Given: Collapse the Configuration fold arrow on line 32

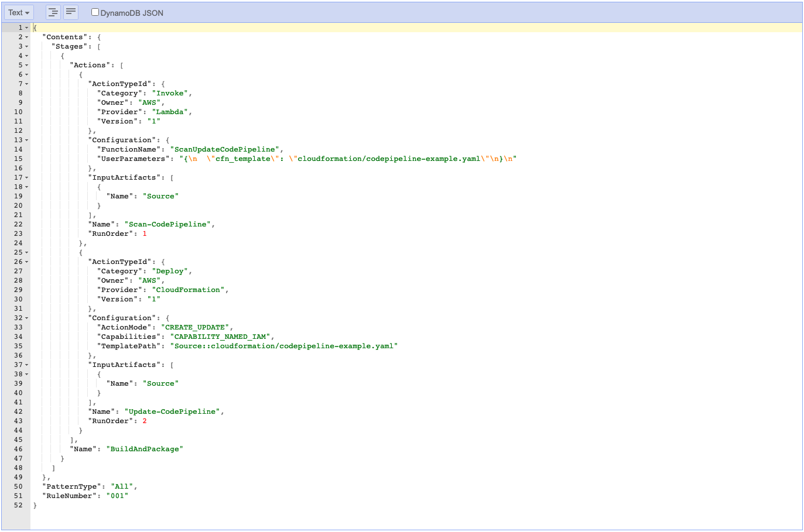Looking at the screenshot, I should point(26,318).
